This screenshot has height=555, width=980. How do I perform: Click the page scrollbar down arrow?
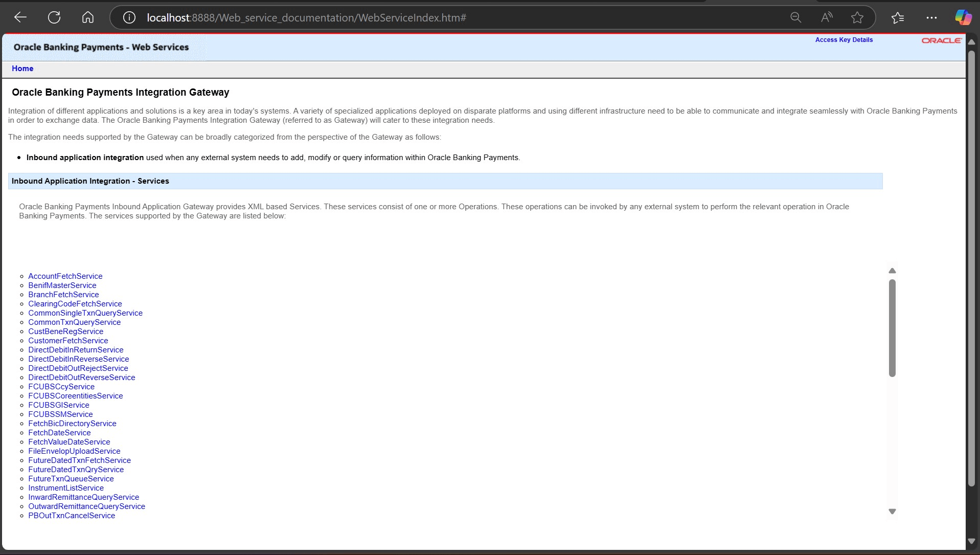click(x=972, y=541)
